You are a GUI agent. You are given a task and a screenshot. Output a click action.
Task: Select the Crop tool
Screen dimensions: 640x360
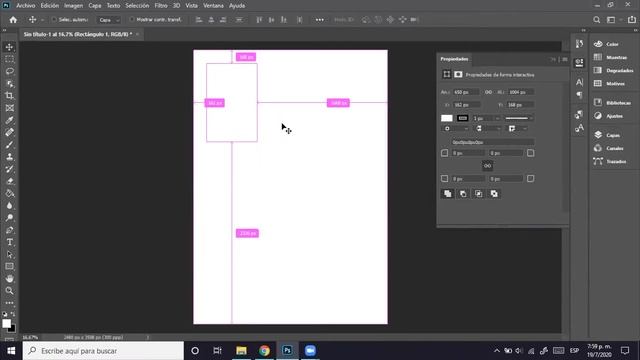click(9, 96)
